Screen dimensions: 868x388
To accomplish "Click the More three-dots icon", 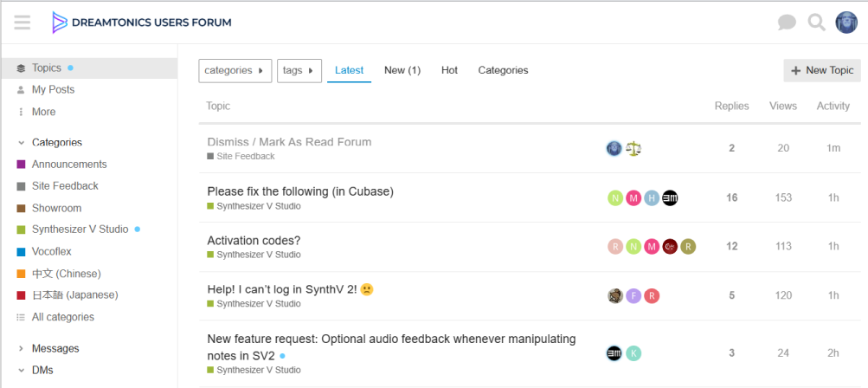I will click(21, 112).
